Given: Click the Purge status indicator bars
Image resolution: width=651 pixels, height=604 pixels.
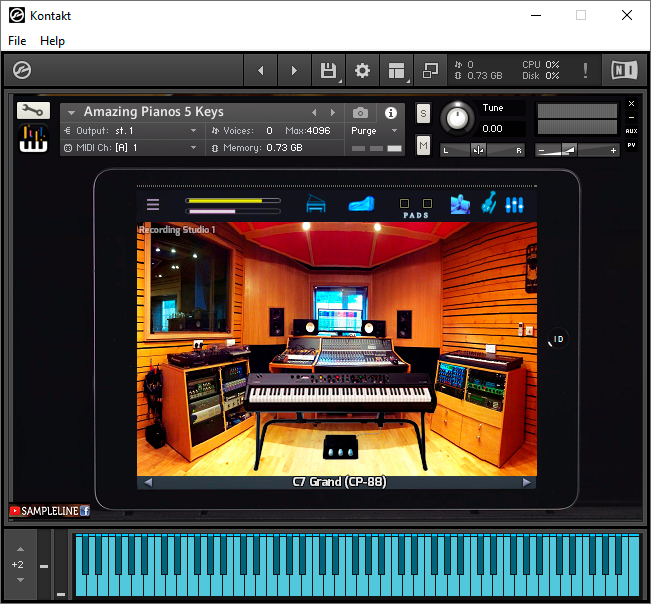Looking at the screenshot, I should pos(377,149).
